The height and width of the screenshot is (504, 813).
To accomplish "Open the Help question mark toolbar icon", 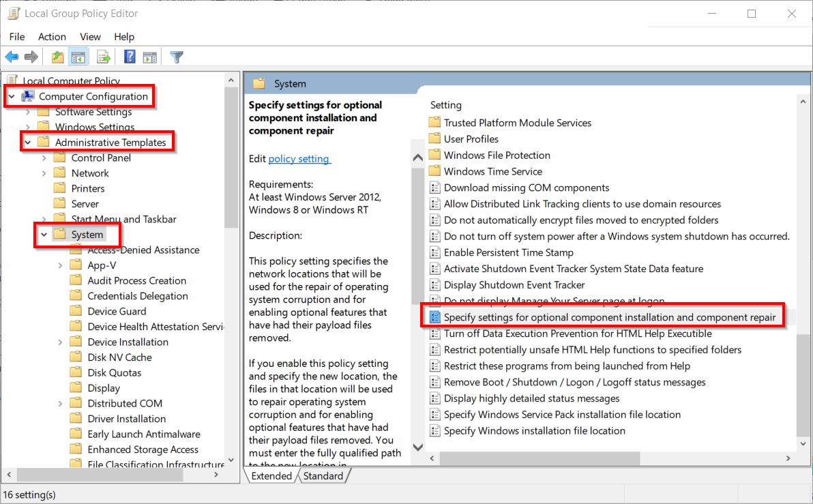I will coord(130,57).
